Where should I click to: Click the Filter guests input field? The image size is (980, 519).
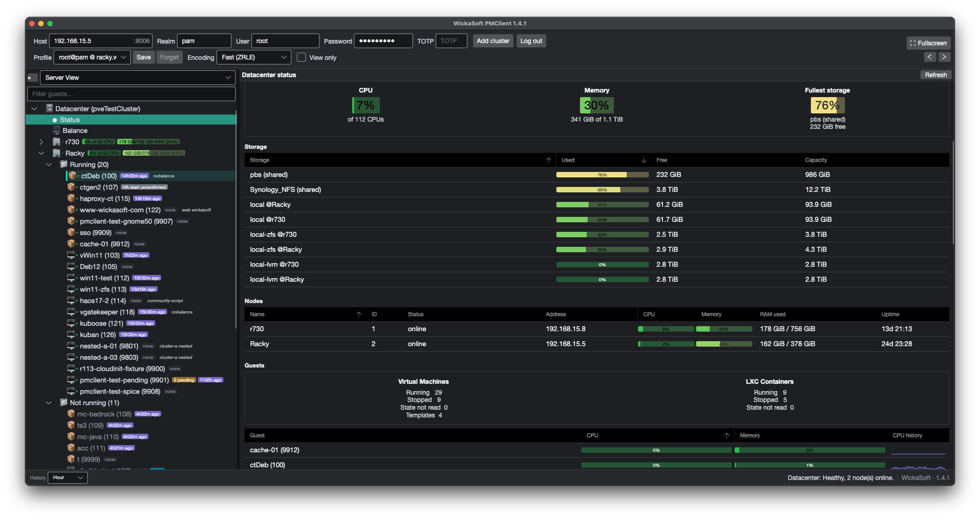[x=131, y=94]
